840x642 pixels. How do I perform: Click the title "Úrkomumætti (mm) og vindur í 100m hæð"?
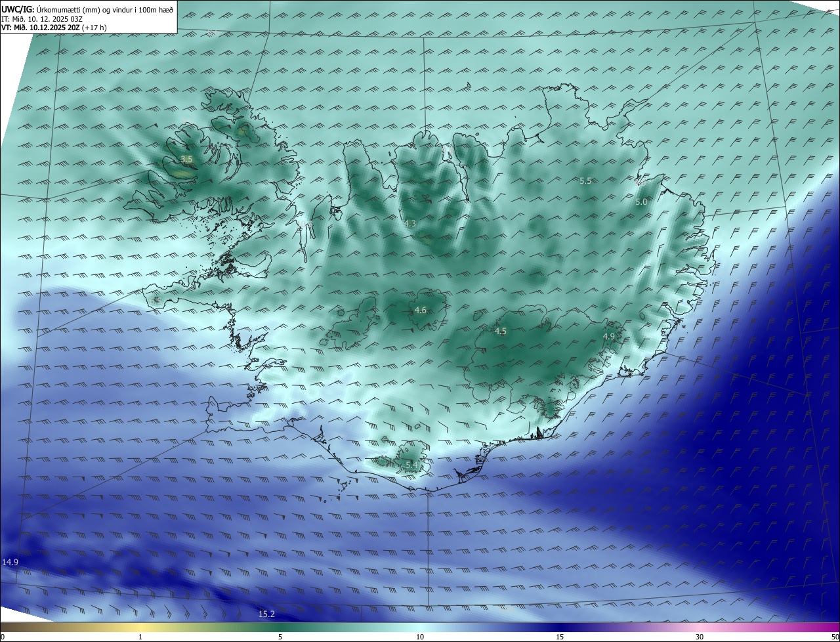point(104,9)
